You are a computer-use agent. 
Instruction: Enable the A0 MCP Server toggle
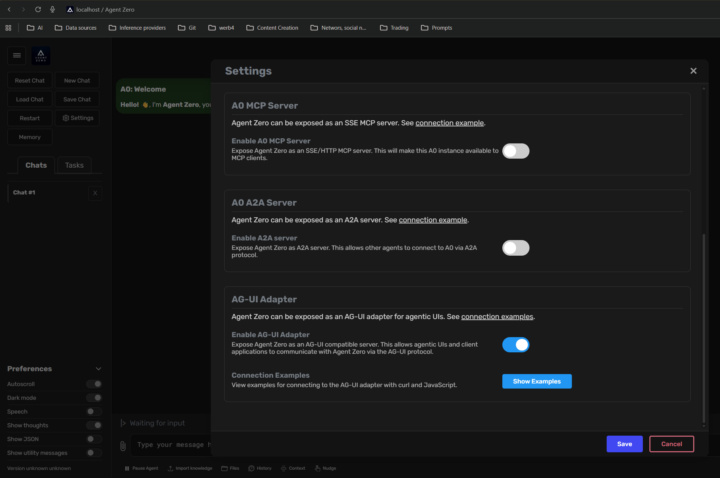516,151
